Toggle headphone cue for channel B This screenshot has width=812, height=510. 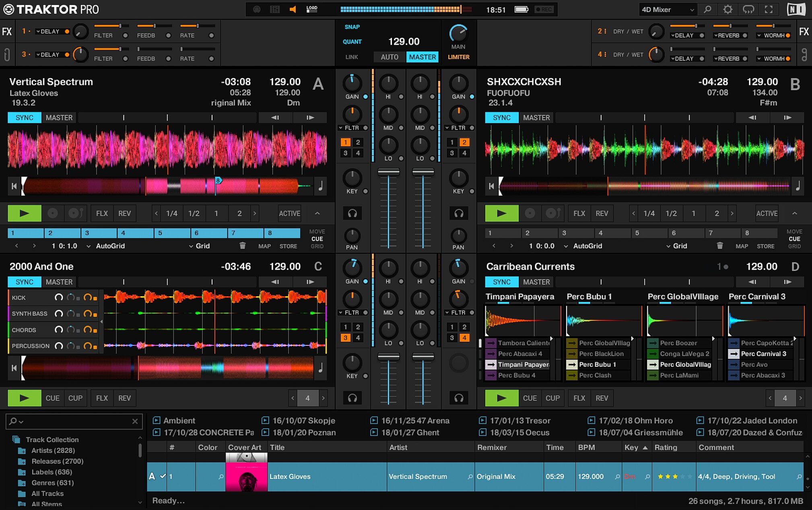[x=459, y=213]
